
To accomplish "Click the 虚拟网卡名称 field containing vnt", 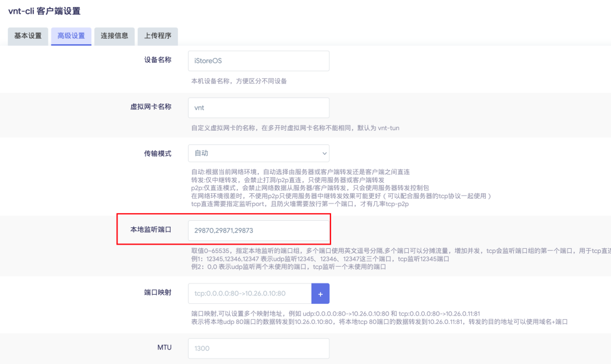I will coord(258,108).
